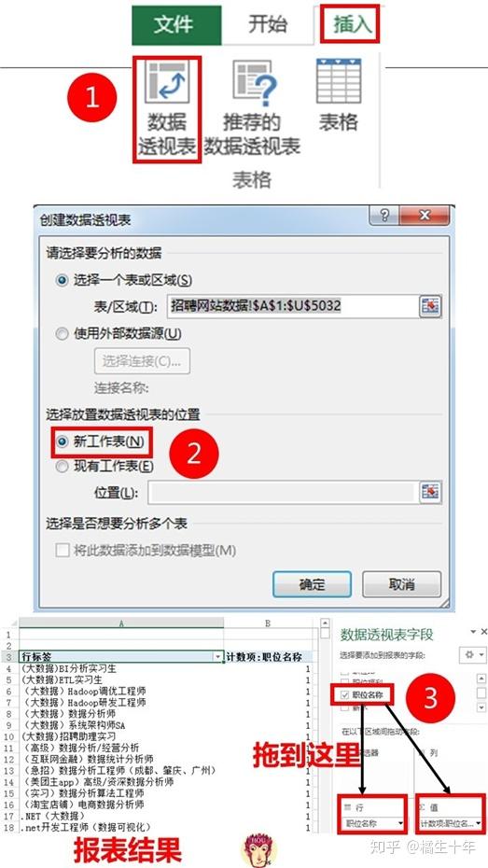Click range selector icon beside 位置 field
Viewport: 488px width, 868px height.
tap(429, 492)
